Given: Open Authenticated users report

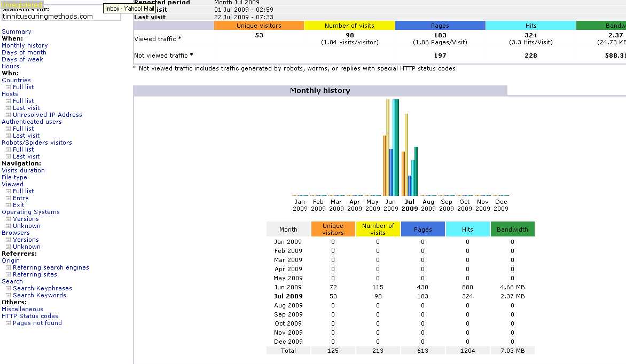Looking at the screenshot, I should 32,122.
